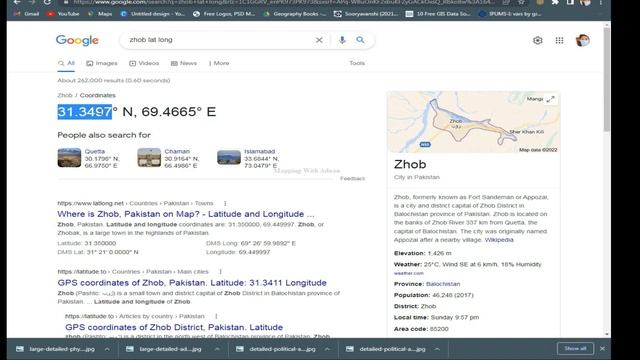Open the Google account profile picture
This screenshot has width=640, height=360.
pyautogui.click(x=582, y=40)
